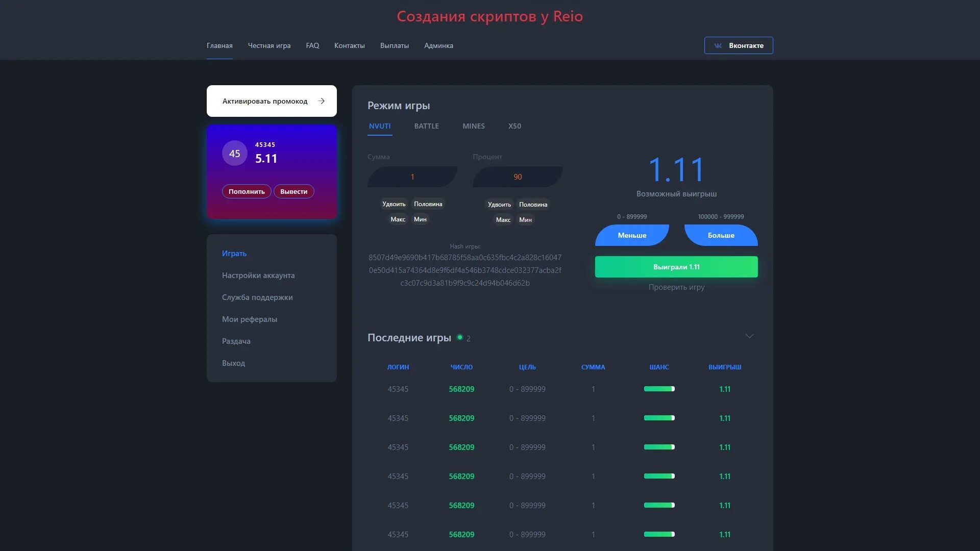Click the green Выиграли 1.11 banner
Viewport: 980px width, 551px height.
(x=676, y=267)
